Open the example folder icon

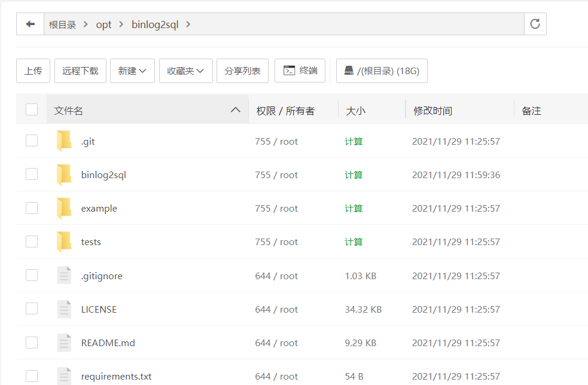click(x=64, y=208)
